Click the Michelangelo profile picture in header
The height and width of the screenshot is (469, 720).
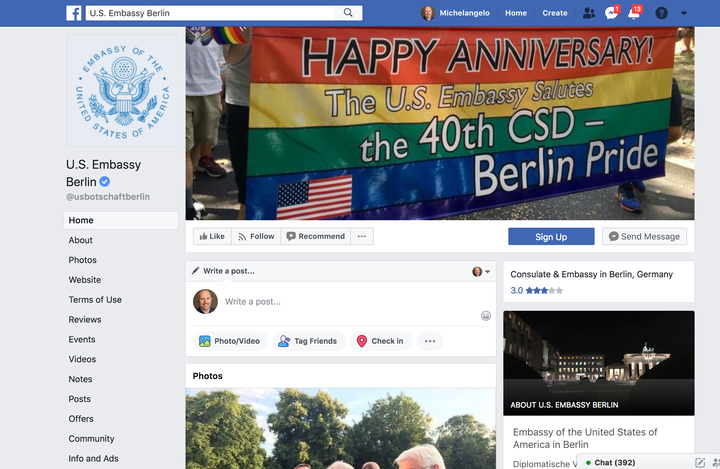click(x=428, y=13)
